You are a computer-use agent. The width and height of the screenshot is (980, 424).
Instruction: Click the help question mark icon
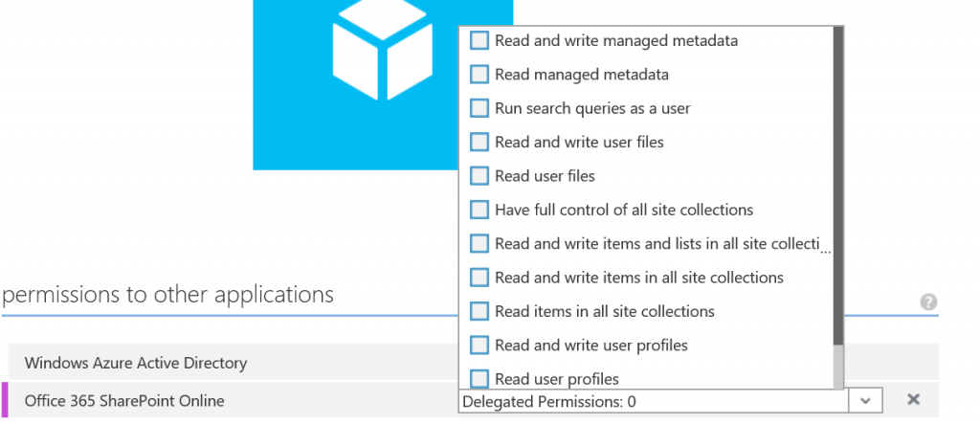point(927,301)
